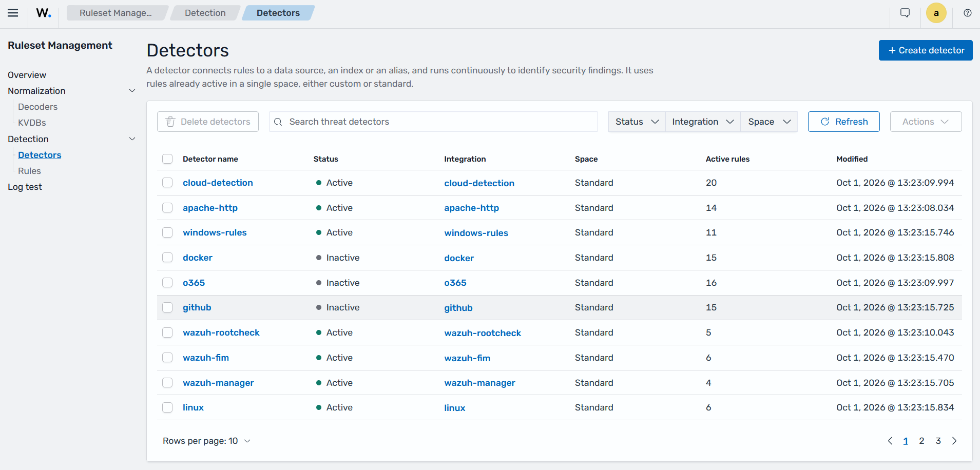Check the linux row checkbox

click(x=167, y=407)
